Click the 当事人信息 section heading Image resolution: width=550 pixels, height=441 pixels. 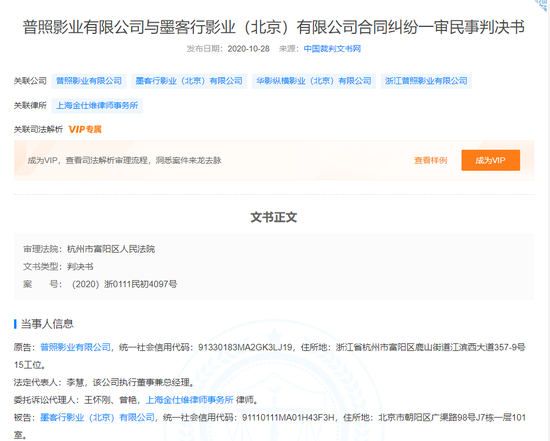pyautogui.click(x=47, y=324)
